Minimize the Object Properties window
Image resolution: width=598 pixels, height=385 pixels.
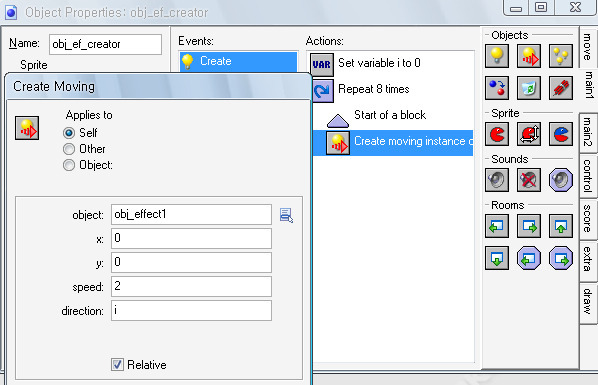pyautogui.click(x=516, y=8)
